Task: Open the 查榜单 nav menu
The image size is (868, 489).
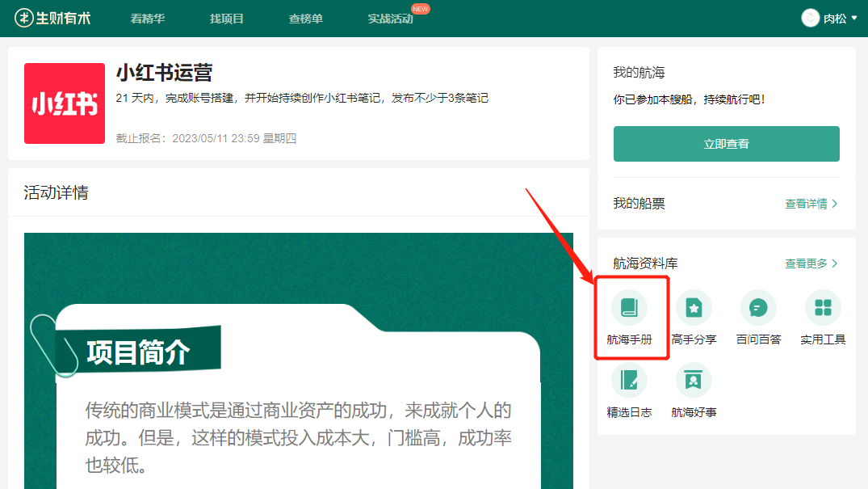Action: [305, 19]
